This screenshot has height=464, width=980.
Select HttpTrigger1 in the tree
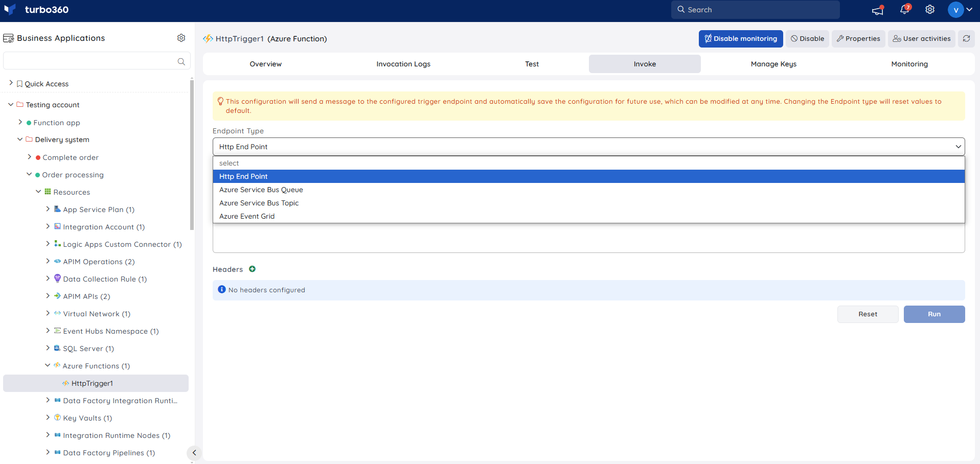[x=96, y=383]
